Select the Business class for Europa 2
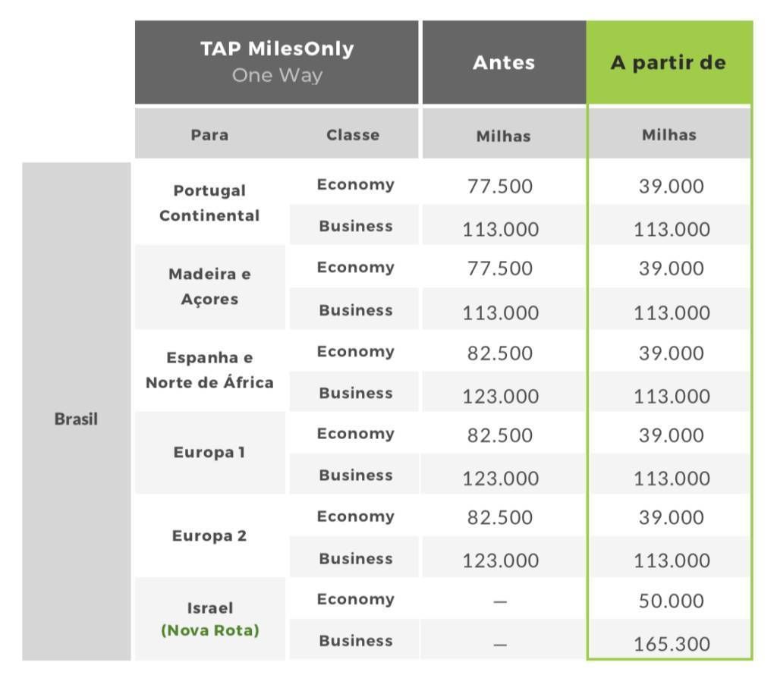 pos(356,558)
